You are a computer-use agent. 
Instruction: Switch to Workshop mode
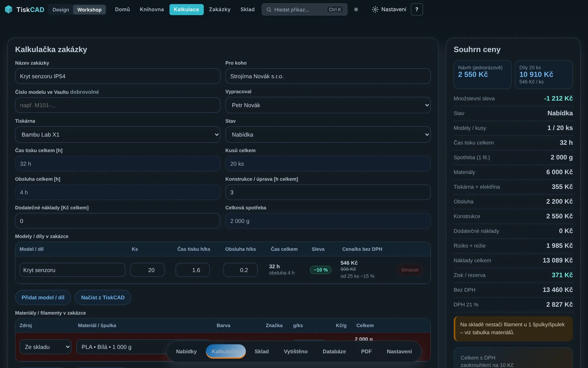[89, 10]
